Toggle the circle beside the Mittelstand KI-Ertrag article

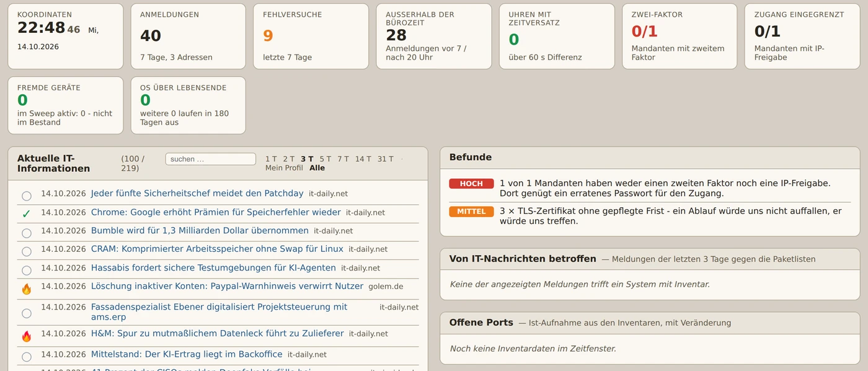(x=27, y=357)
